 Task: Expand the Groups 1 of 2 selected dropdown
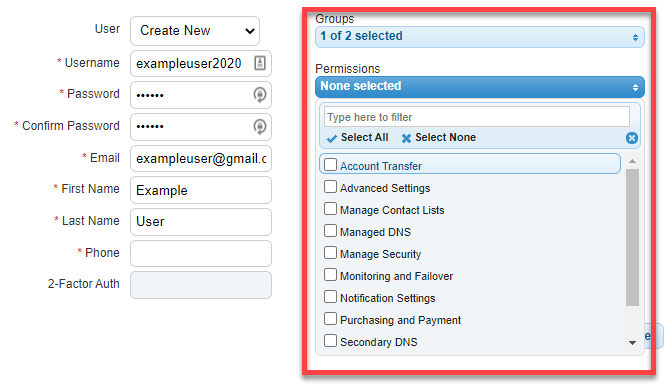click(x=480, y=37)
